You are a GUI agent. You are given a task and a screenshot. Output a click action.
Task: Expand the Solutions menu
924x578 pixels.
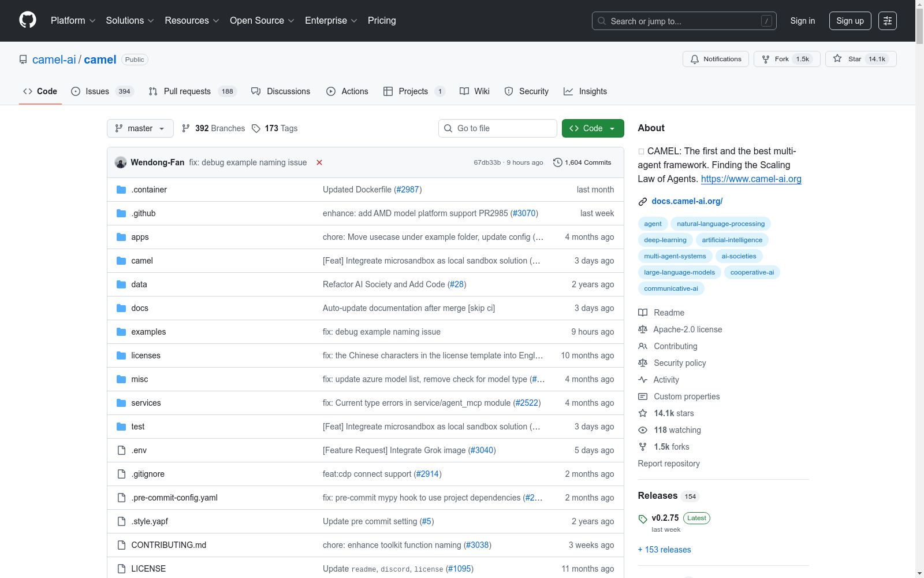tap(130, 20)
